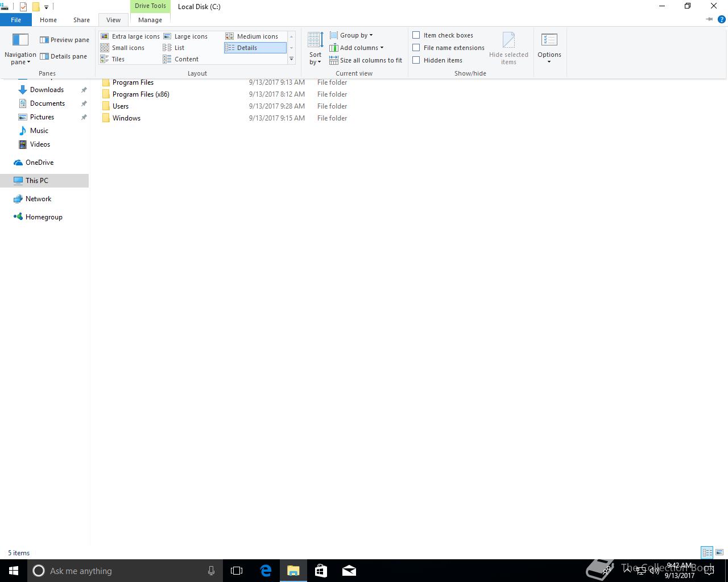
Task: Open Music in navigation pane
Action: point(39,131)
